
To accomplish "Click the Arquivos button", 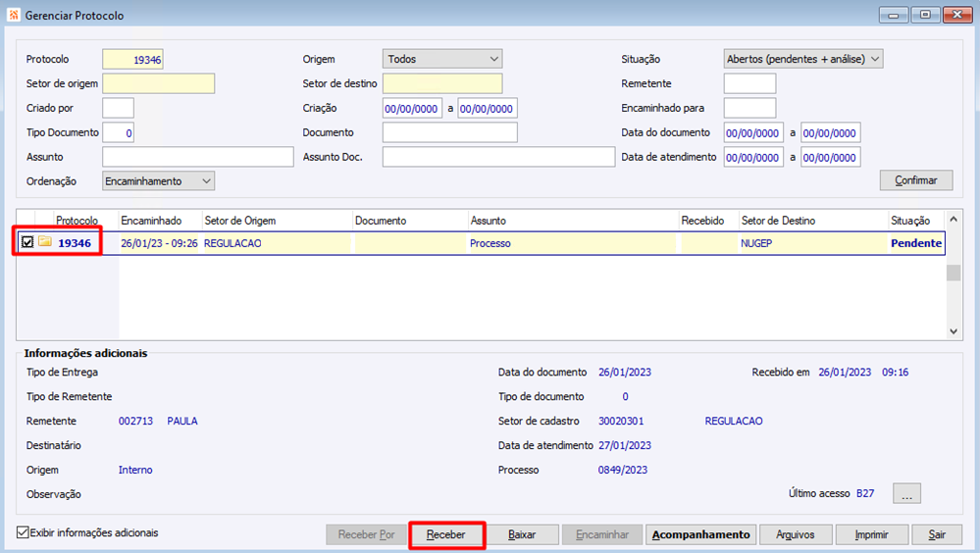I will [x=795, y=535].
